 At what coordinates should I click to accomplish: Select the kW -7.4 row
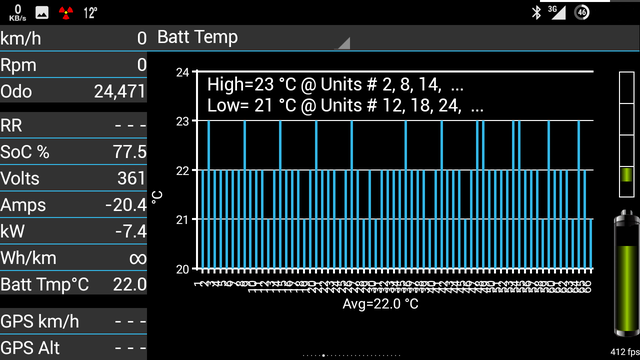pyautogui.click(x=73, y=231)
